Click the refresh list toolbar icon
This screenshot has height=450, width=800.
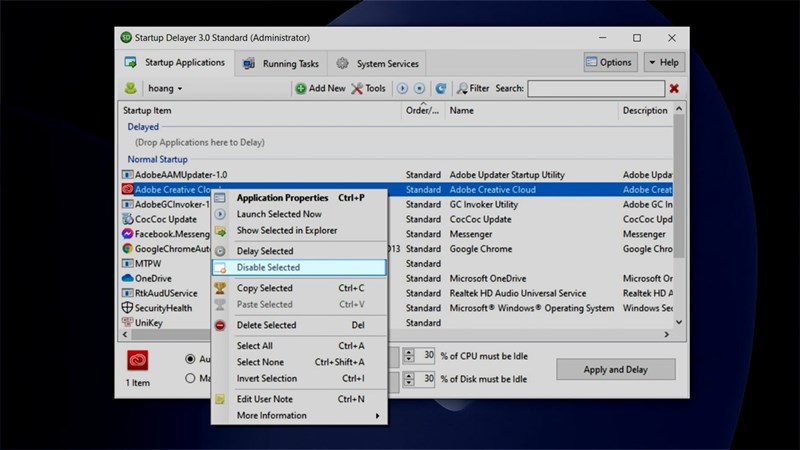point(441,89)
